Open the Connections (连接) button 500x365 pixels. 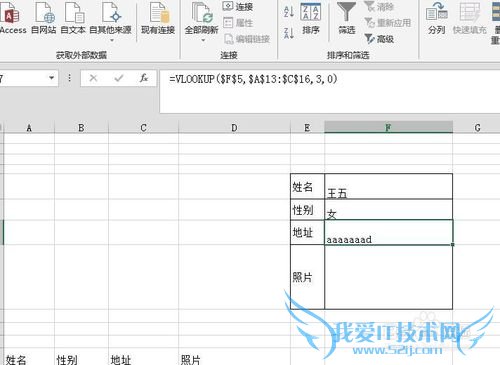(238, 6)
